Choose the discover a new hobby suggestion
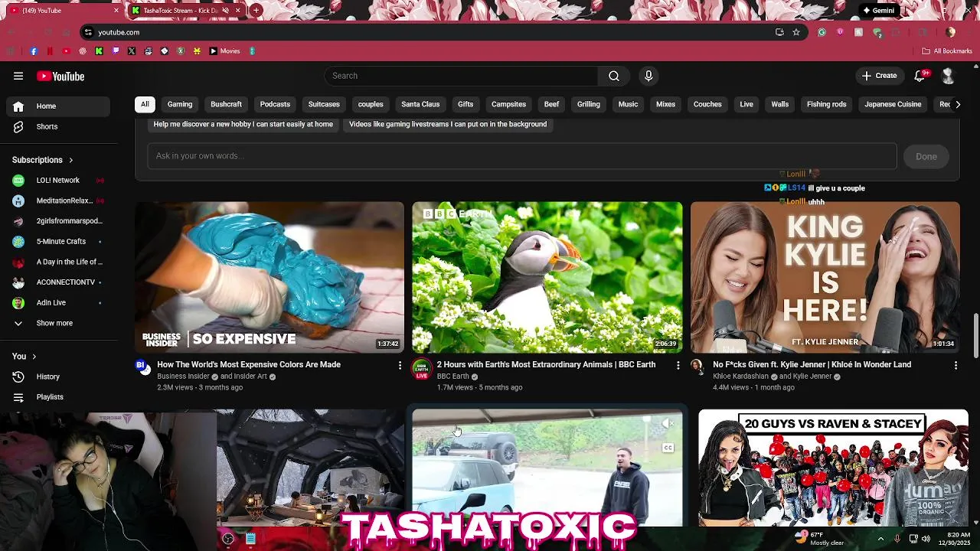Screen dimensions: 980x551 pos(243,124)
